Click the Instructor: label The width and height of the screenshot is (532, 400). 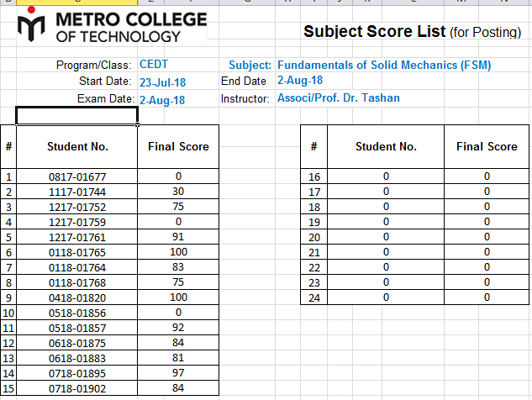pyautogui.click(x=245, y=98)
